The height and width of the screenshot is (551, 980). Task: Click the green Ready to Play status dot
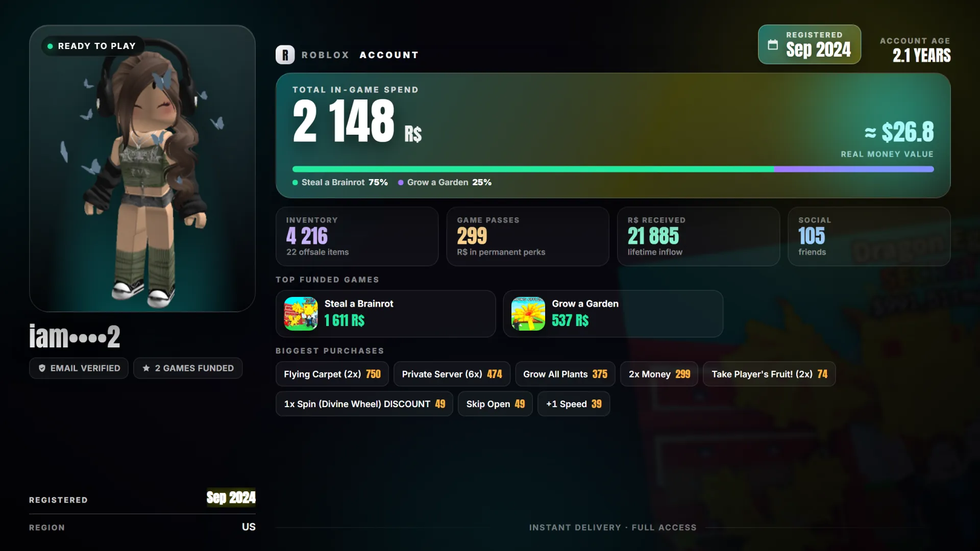point(50,46)
